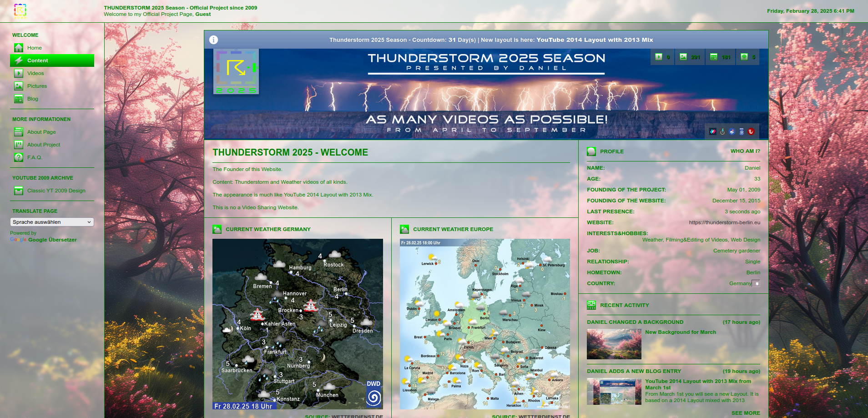Click the lightning bolt icon in banner

(722, 131)
